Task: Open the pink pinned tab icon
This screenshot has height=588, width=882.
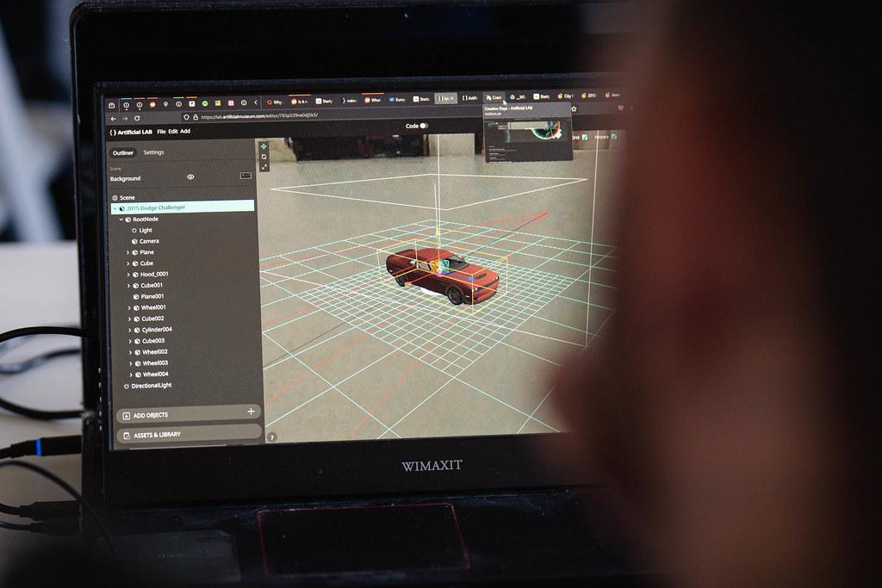Action: click(x=231, y=103)
